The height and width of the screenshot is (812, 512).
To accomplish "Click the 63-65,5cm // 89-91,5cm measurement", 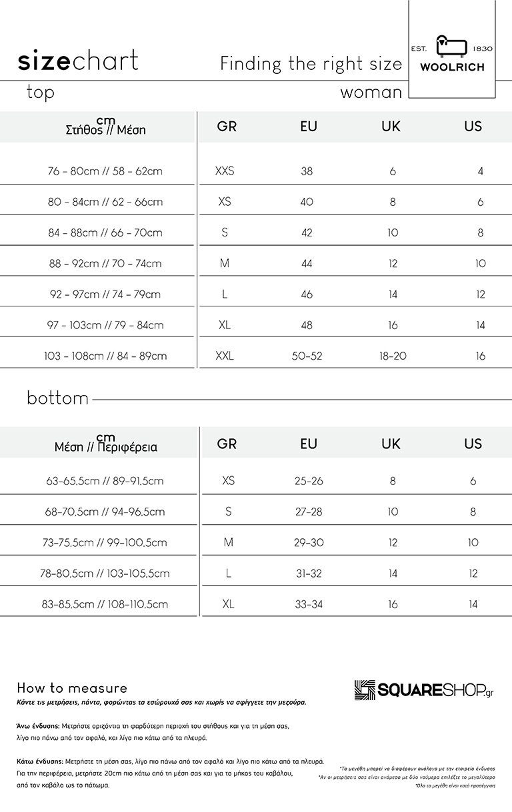I will [105, 481].
